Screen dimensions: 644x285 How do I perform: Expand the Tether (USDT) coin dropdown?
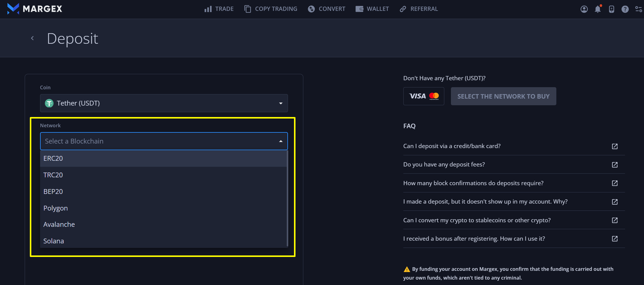164,103
